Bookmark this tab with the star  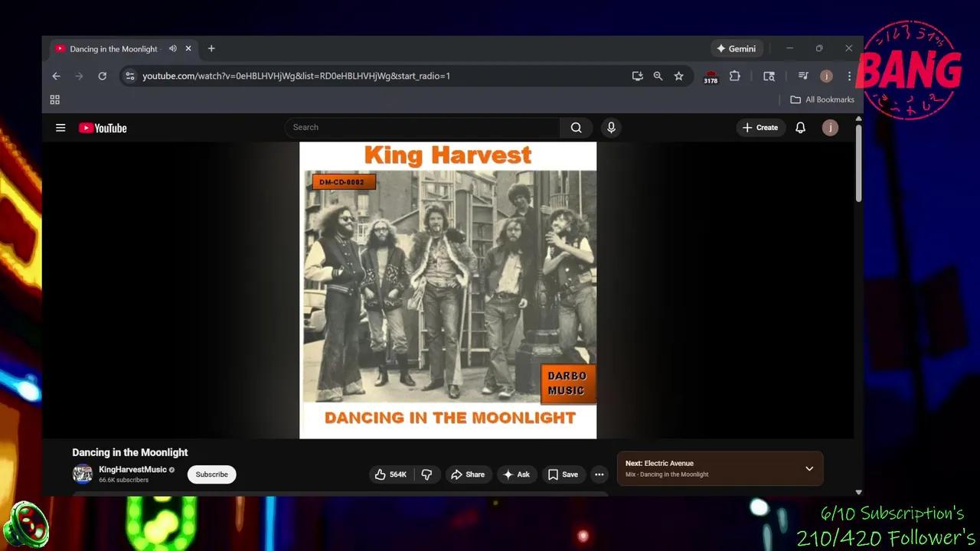click(678, 76)
